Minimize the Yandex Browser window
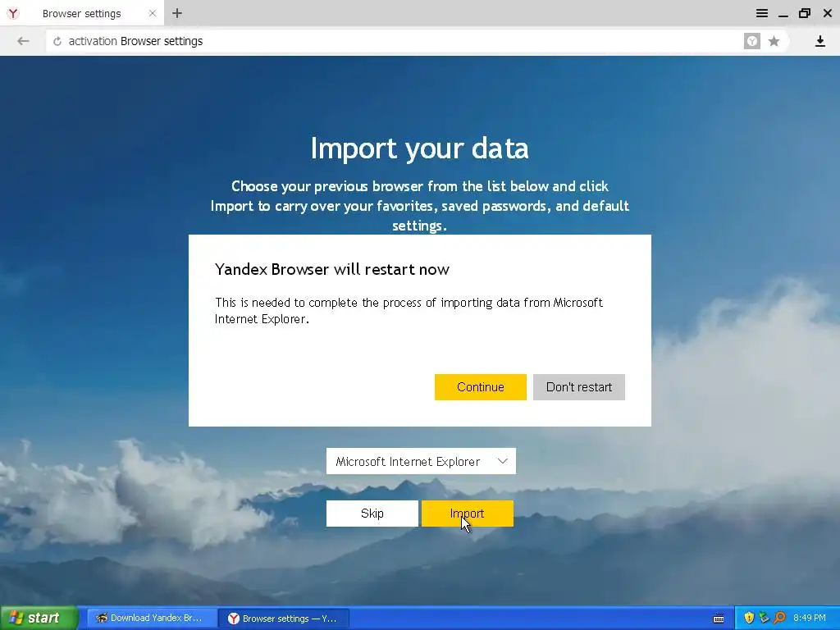840x630 pixels. [x=783, y=15]
